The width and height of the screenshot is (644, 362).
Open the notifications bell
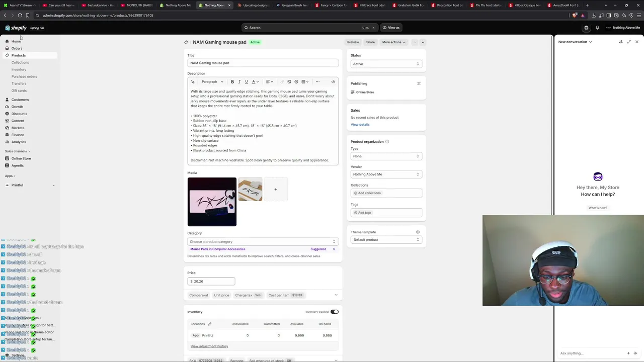pyautogui.click(x=597, y=28)
